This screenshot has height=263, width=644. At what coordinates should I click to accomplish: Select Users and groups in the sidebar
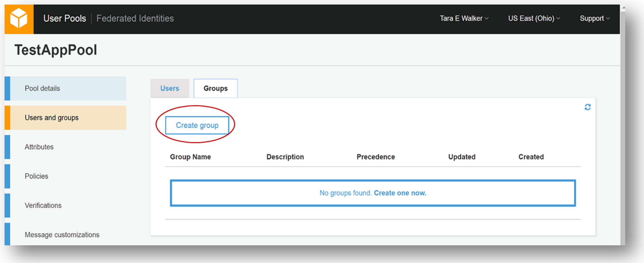click(x=51, y=117)
